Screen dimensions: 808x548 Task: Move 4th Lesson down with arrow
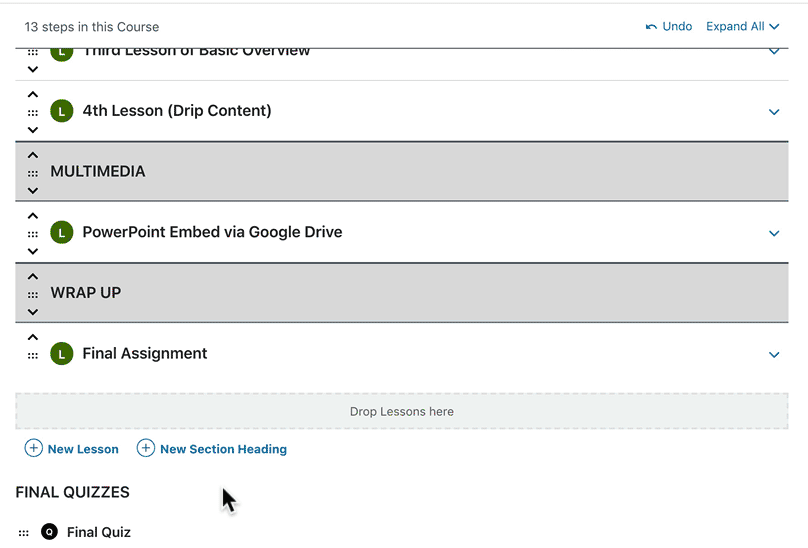click(x=33, y=130)
